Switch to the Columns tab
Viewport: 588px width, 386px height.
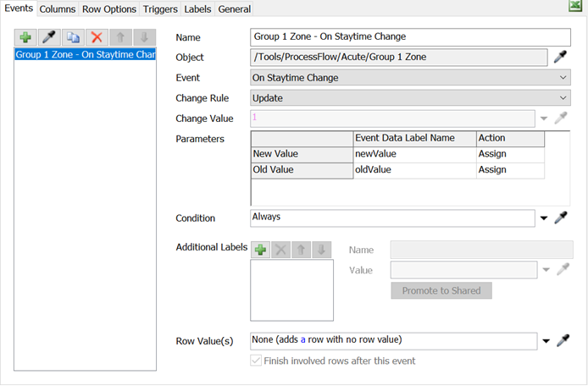[57, 8]
